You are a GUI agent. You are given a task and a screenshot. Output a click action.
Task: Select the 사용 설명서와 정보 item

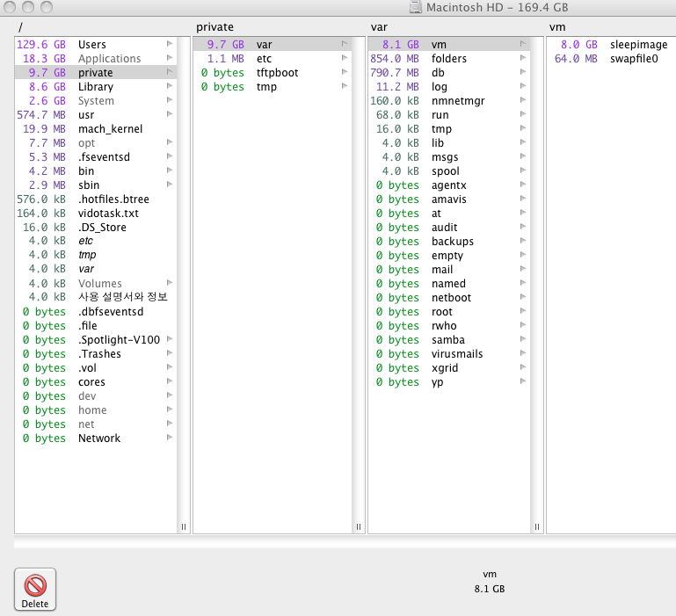96,297
